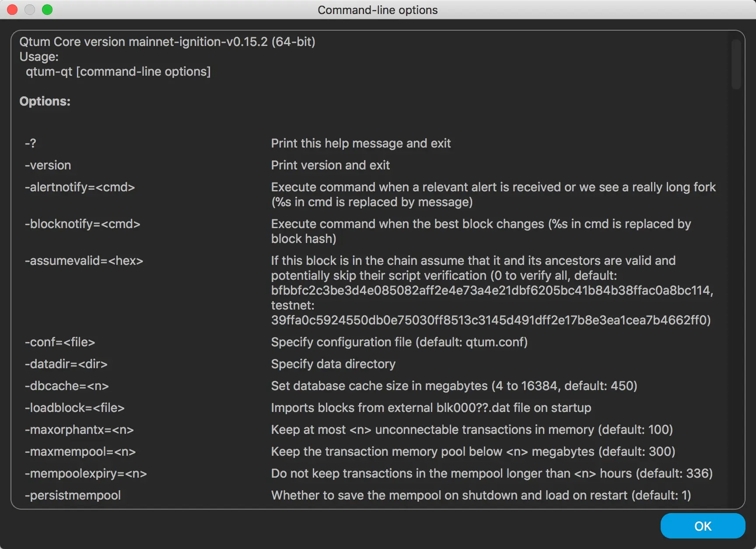756x549 pixels.
Task: Select the -mempoolexpiry=<n> option entry
Action: pos(86,473)
